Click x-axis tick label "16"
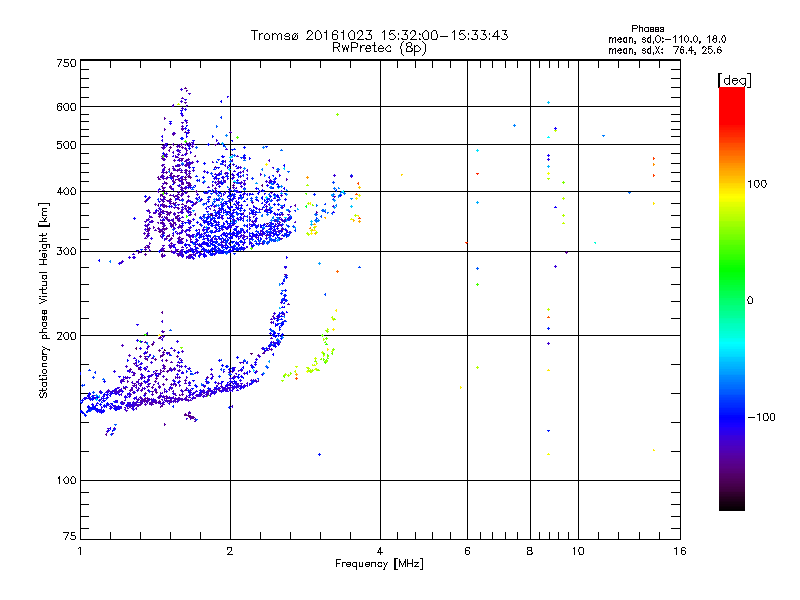 click(x=680, y=551)
